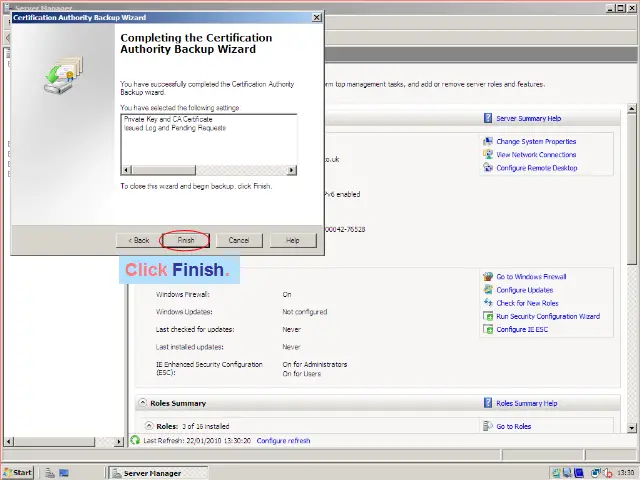
Task: Click the Finish button in the wizard
Action: pos(186,240)
